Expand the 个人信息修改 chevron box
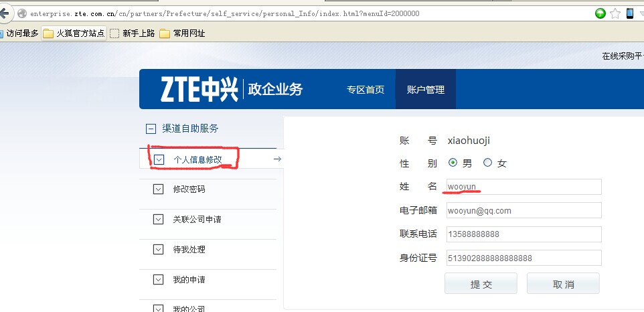Image resolution: width=644 pixels, height=312 pixels. click(159, 159)
